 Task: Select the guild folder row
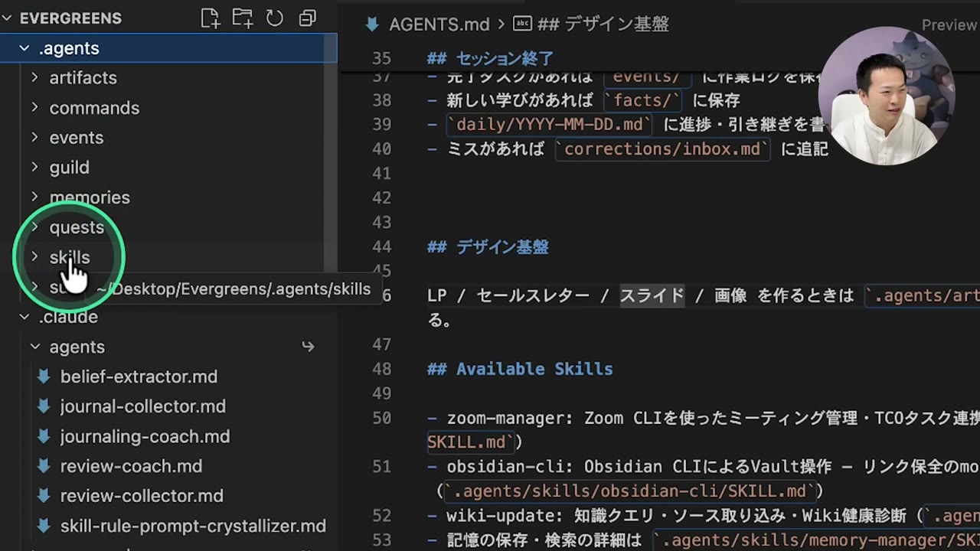pos(168,168)
